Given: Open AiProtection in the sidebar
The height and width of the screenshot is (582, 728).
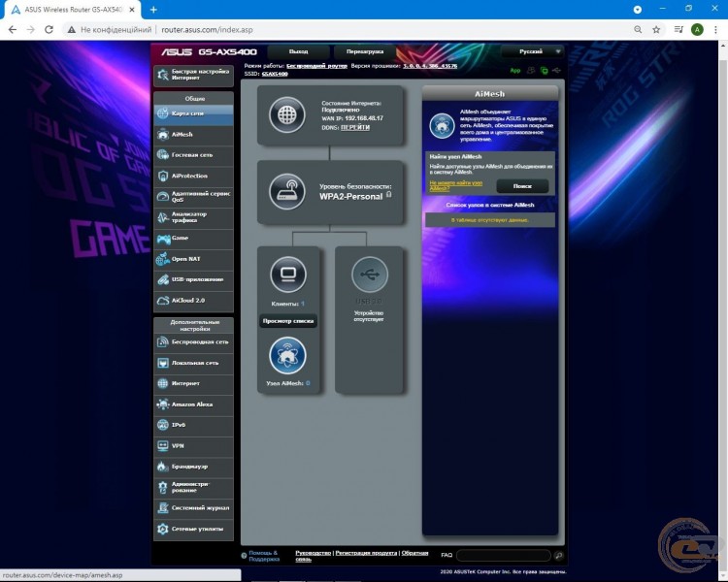Looking at the screenshot, I should (193, 176).
